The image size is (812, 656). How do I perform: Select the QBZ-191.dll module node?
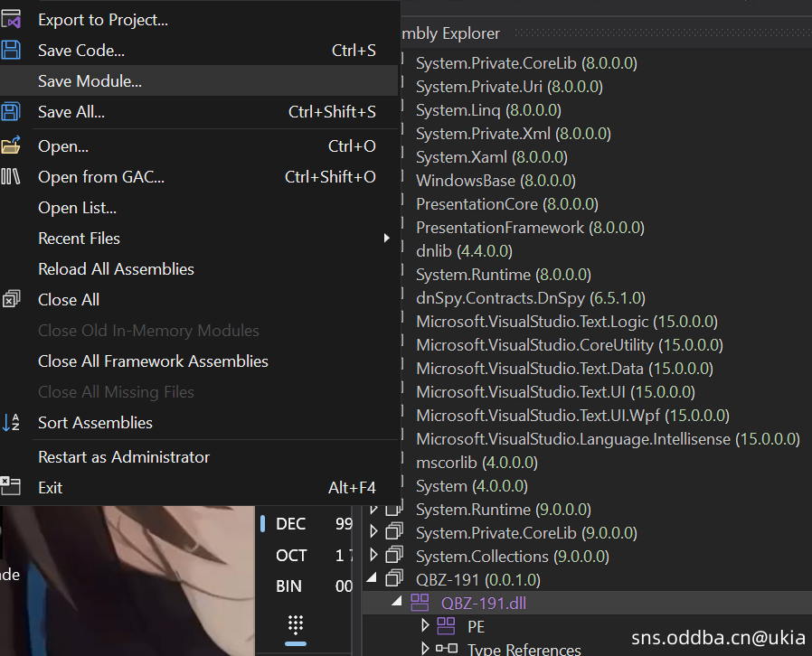point(483,603)
